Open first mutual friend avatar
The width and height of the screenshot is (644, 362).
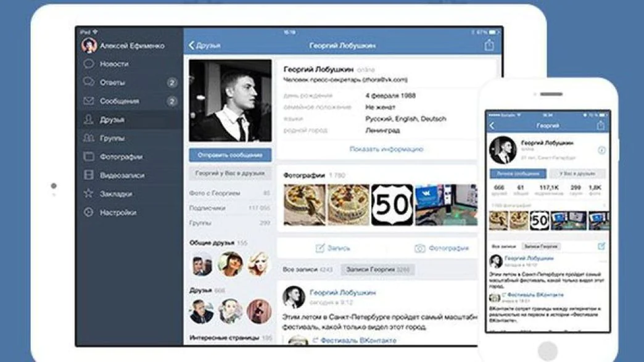click(x=202, y=265)
